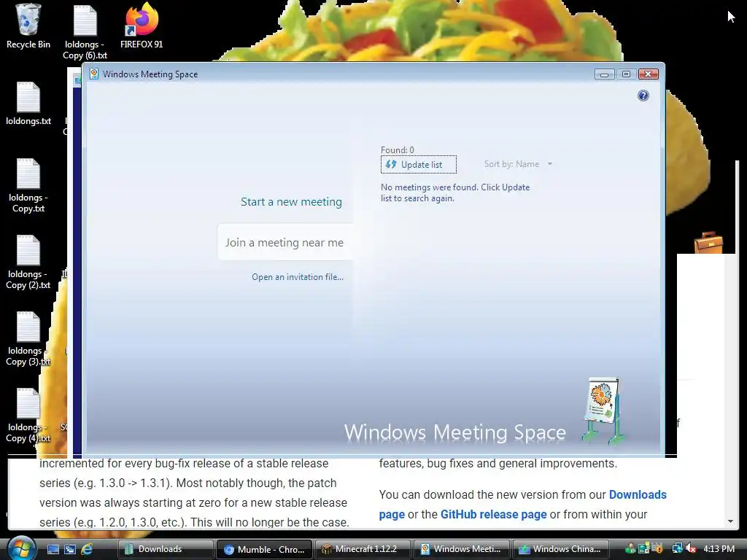Switch to Downloads taskbar button
The width and height of the screenshot is (747, 560).
point(166,549)
